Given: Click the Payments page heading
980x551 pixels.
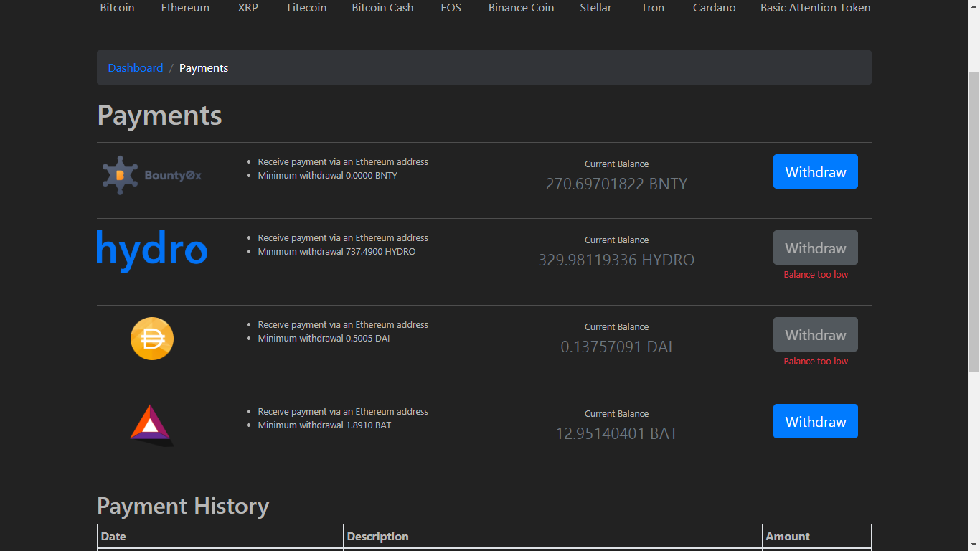Looking at the screenshot, I should point(159,116).
